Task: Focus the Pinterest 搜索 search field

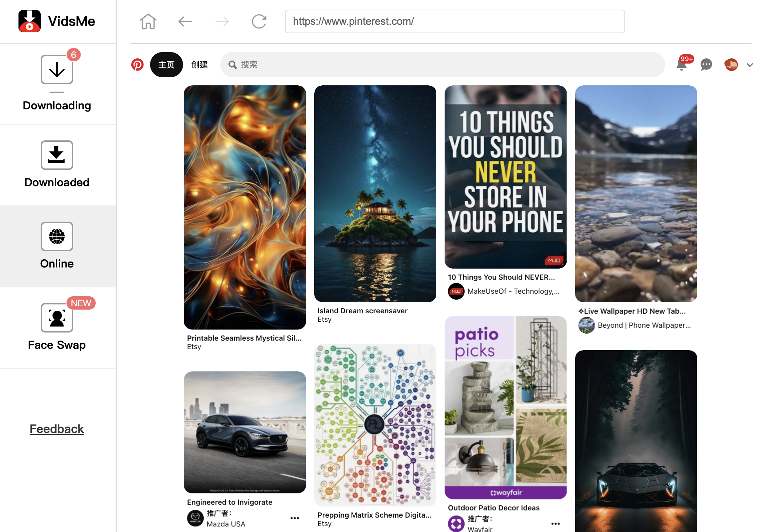Action: coord(442,65)
